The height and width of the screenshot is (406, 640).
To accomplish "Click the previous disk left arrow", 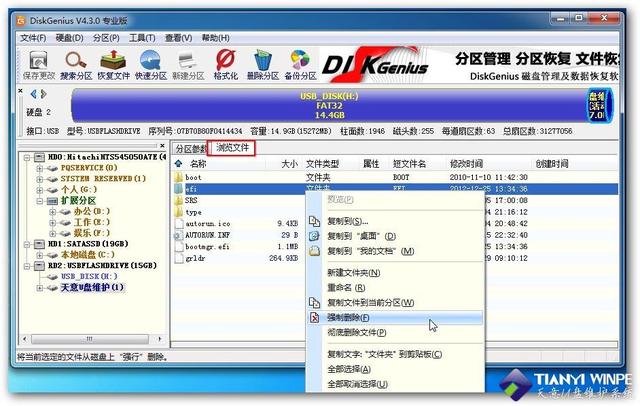I will point(33,94).
